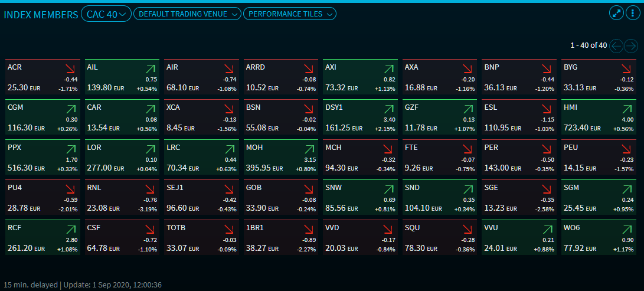Open the LOR stock tile
Viewport: 644px width, 291px height.
coord(122,157)
